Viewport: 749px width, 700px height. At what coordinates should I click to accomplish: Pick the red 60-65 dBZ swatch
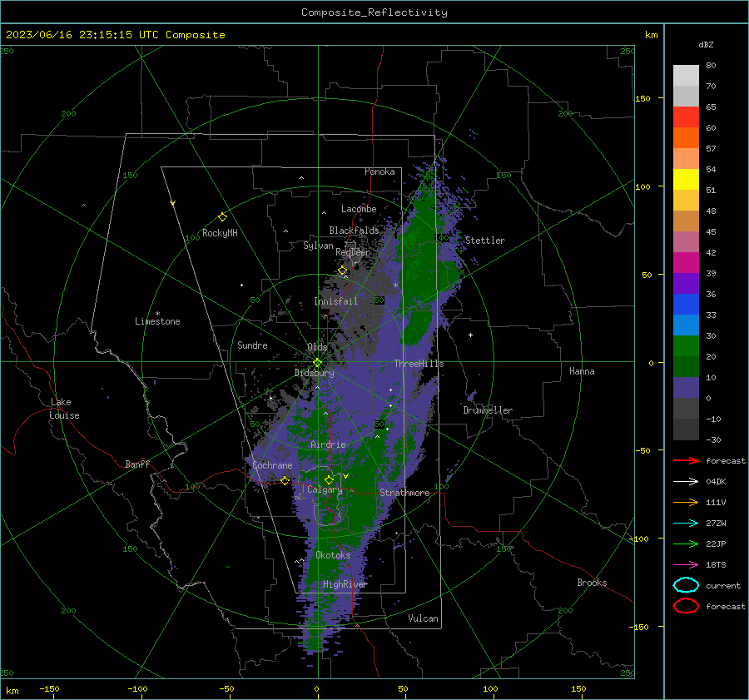tap(686, 117)
